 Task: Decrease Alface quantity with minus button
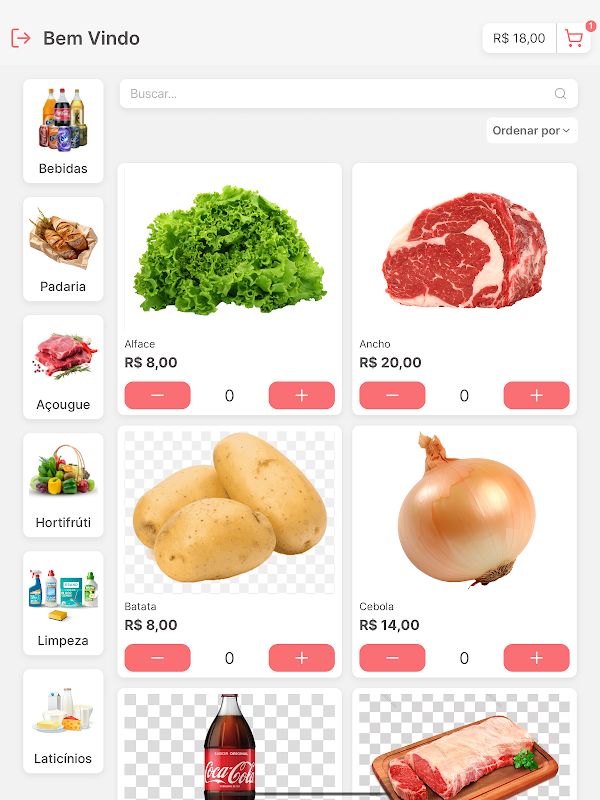click(x=158, y=395)
